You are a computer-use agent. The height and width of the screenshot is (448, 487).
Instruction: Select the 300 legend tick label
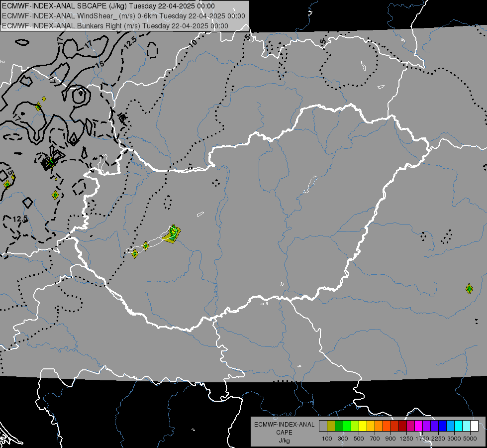(343, 439)
